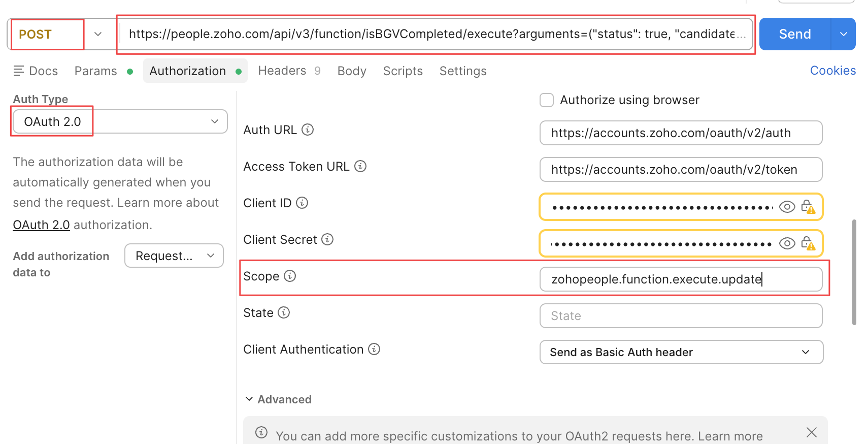Open the Scripts tab
The image size is (868, 444).
(x=403, y=71)
